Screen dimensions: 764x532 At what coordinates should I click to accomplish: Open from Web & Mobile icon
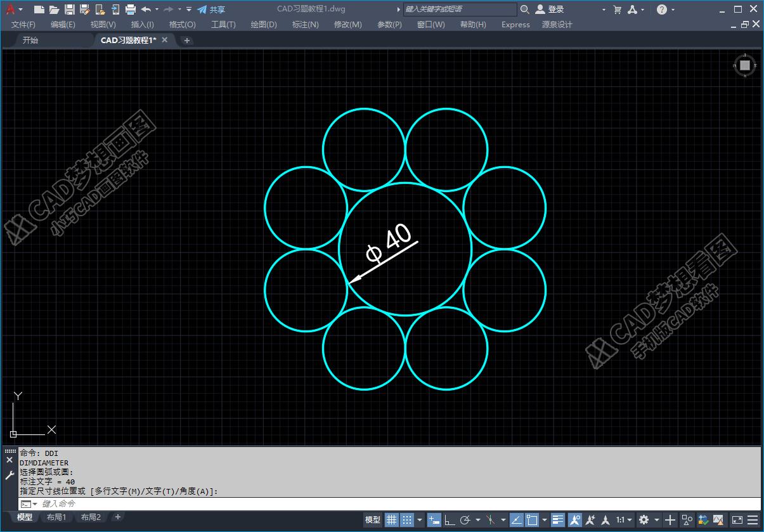coord(100,10)
